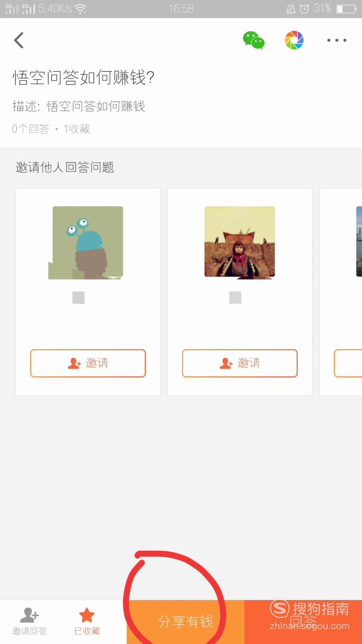This screenshot has height=644, width=362.
Task: Tap the 1收藏 favorites count
Action: pyautogui.click(x=77, y=129)
